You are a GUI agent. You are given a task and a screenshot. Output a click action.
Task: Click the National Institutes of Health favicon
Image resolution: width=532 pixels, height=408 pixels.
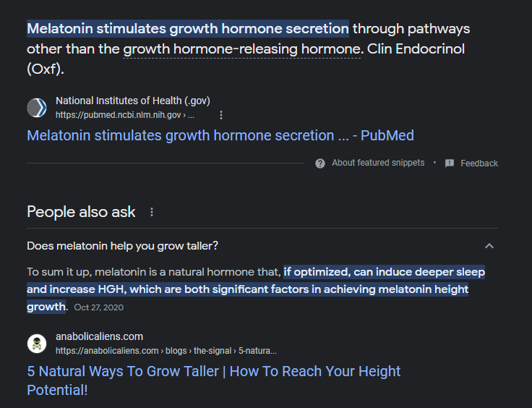pos(37,108)
